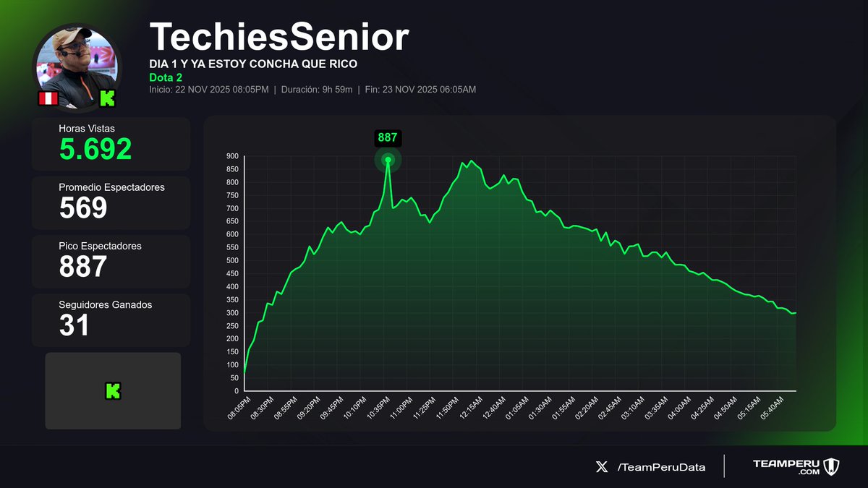Click the green Kick badge beside avatar
868x488 pixels.
click(x=108, y=98)
